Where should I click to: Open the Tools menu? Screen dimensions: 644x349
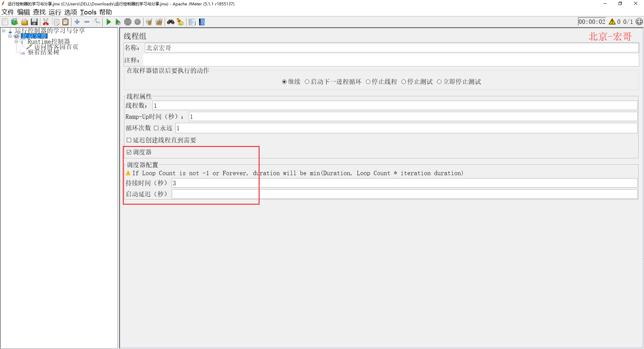pos(88,12)
